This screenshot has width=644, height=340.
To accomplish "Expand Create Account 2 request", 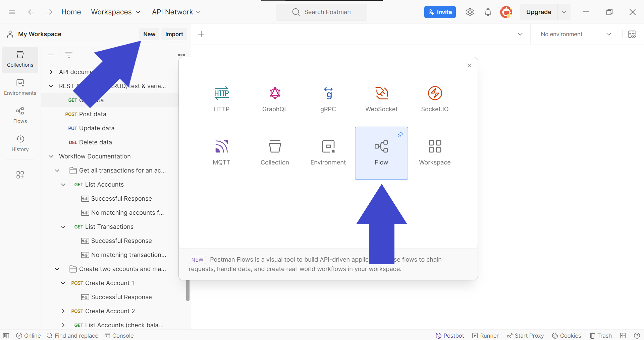I will (x=63, y=311).
